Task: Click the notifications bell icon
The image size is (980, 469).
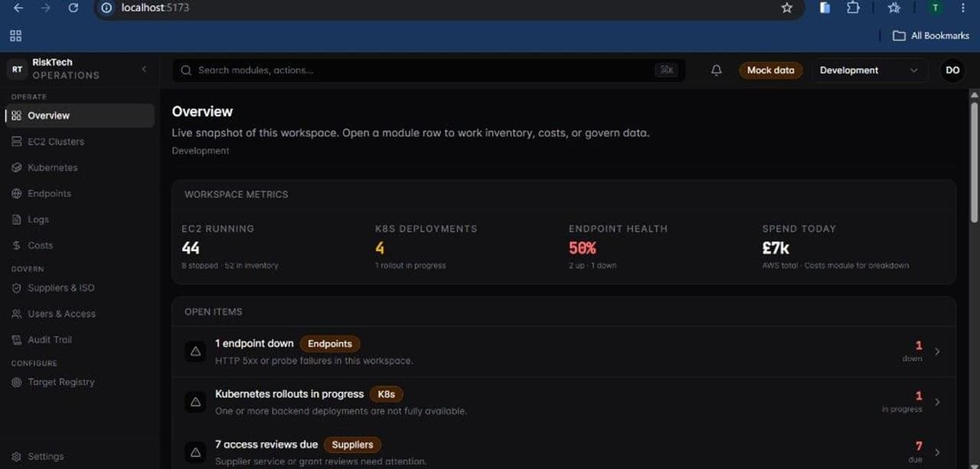Action: pos(716,70)
